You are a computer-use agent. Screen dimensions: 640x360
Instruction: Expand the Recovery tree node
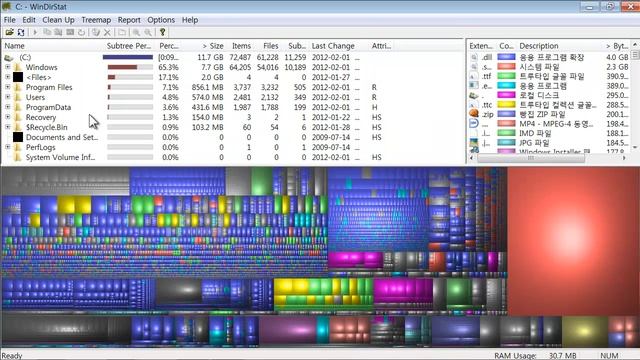pyautogui.click(x=7, y=117)
